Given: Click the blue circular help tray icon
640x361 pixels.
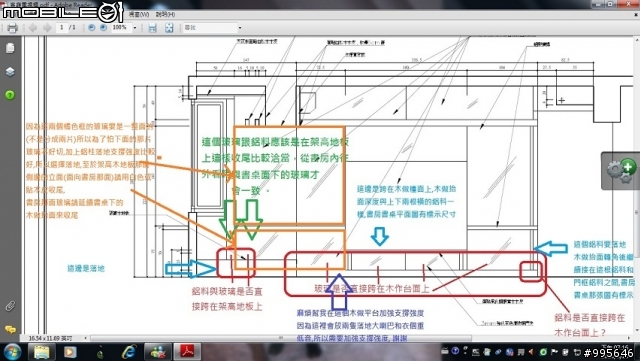Looking at the screenshot, I should (x=455, y=351).
